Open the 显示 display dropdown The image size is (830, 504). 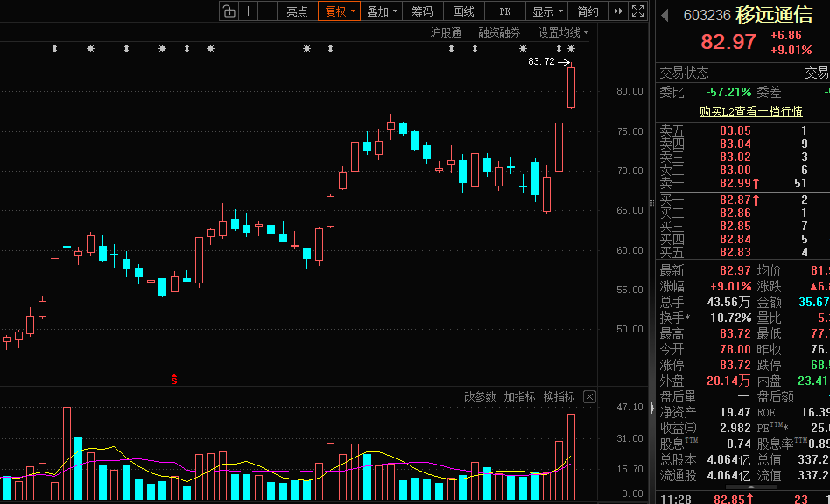547,11
